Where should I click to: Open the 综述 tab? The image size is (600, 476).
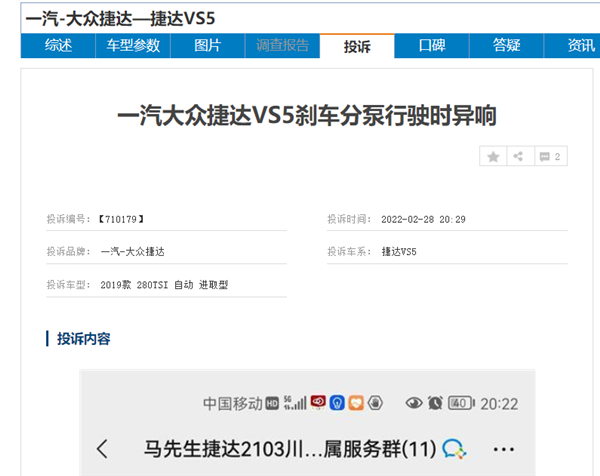pyautogui.click(x=58, y=46)
